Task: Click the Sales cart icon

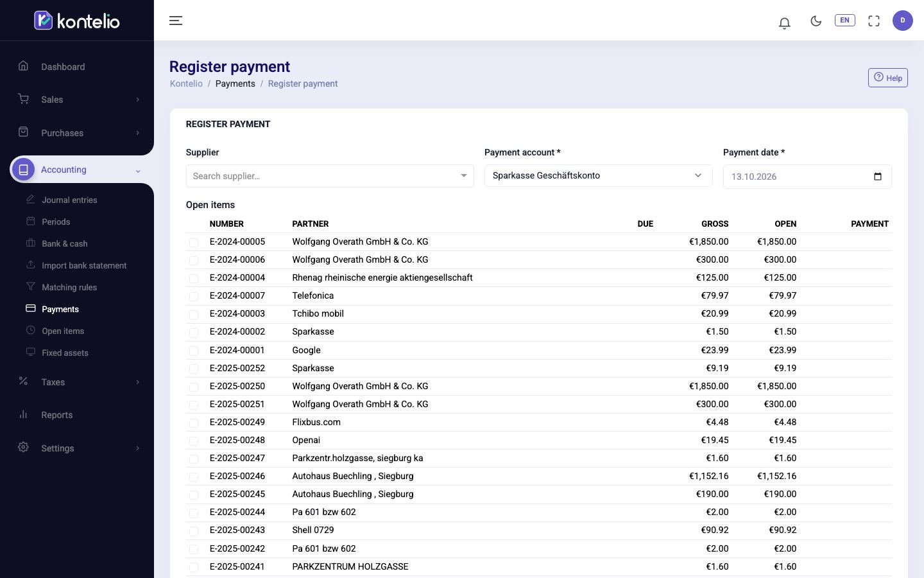Action: 23,99
